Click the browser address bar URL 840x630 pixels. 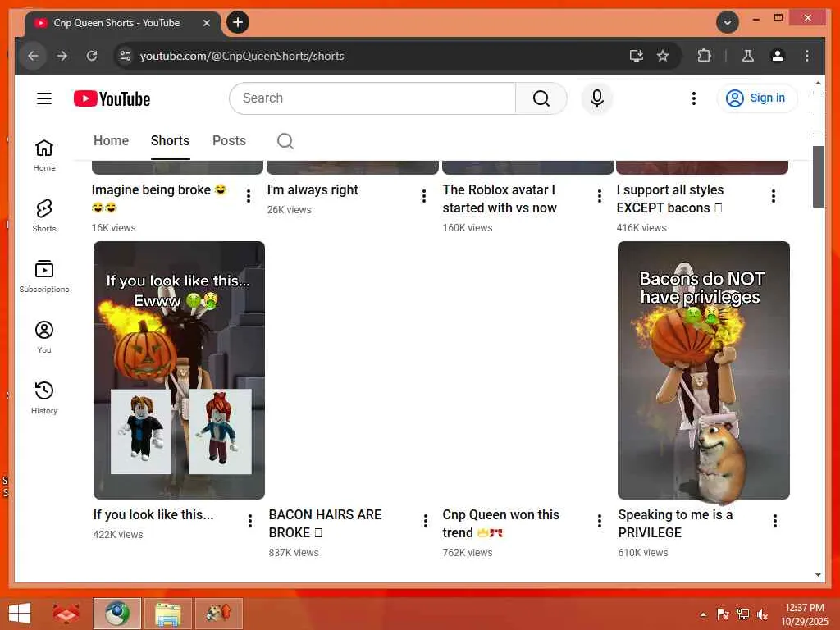pyautogui.click(x=242, y=56)
